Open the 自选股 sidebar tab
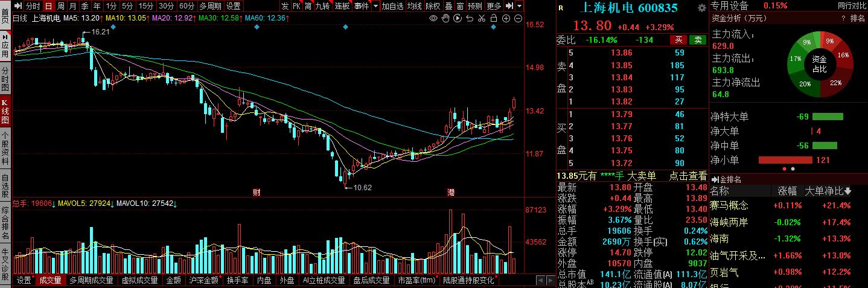868x288 pixels. point(5,186)
